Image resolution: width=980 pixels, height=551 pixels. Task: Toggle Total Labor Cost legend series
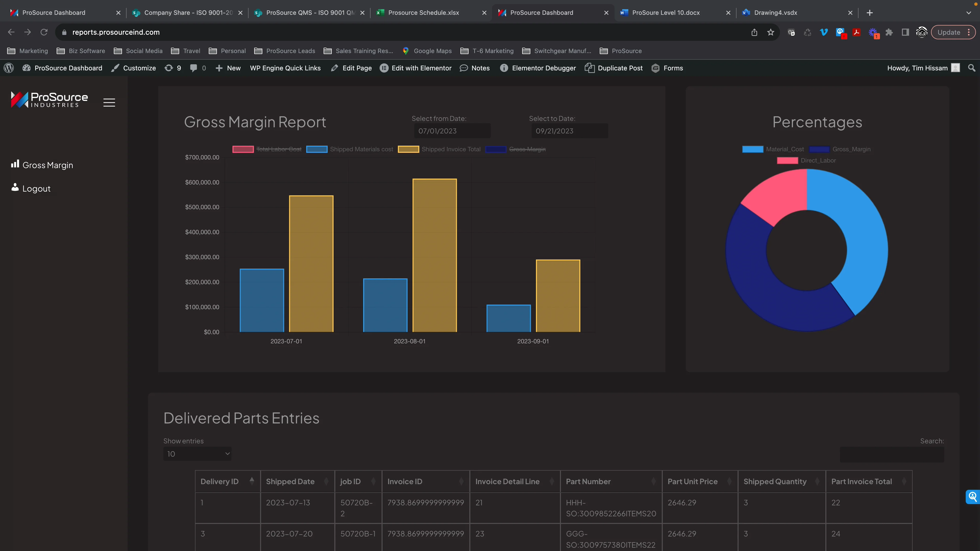coord(267,149)
